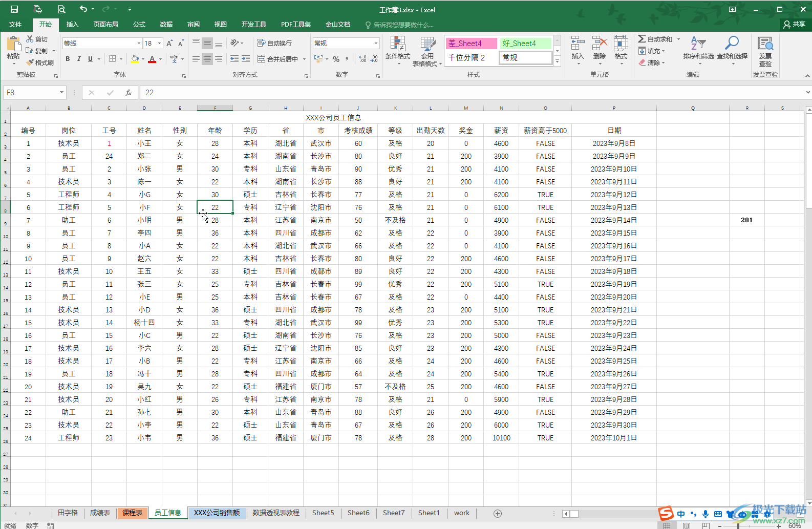
Task: Open print preview from quick access toolbar
Action: tap(61, 9)
